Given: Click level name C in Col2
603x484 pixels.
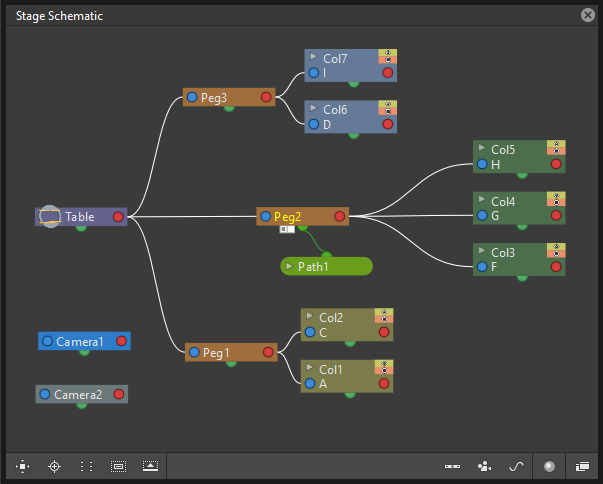Looking at the screenshot, I should coord(323,333).
